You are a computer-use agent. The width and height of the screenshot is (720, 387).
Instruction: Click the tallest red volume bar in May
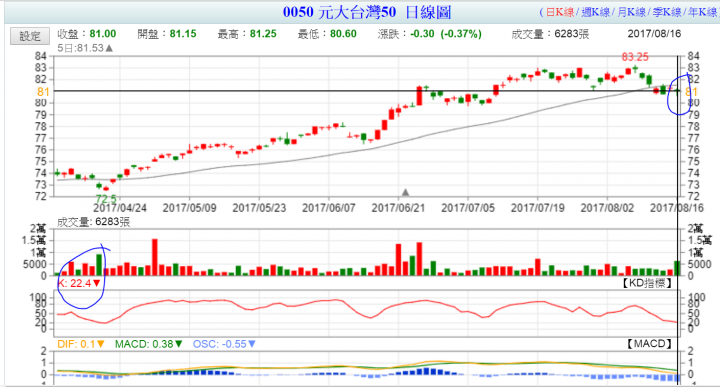click(x=155, y=257)
